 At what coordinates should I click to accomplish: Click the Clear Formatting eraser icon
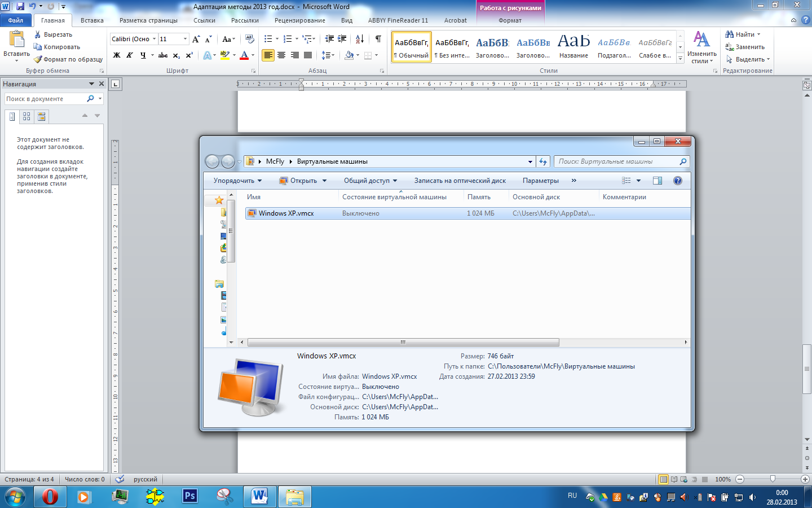(x=250, y=39)
